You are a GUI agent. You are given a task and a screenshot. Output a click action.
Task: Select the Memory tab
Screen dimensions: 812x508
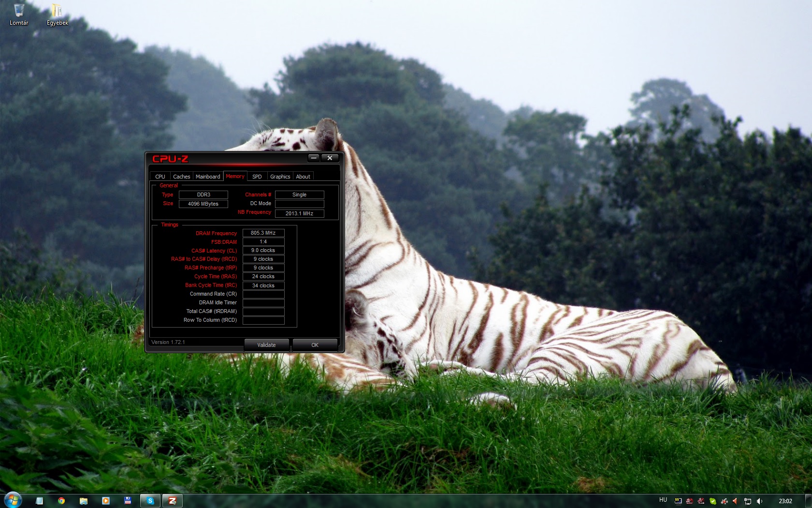(235, 176)
